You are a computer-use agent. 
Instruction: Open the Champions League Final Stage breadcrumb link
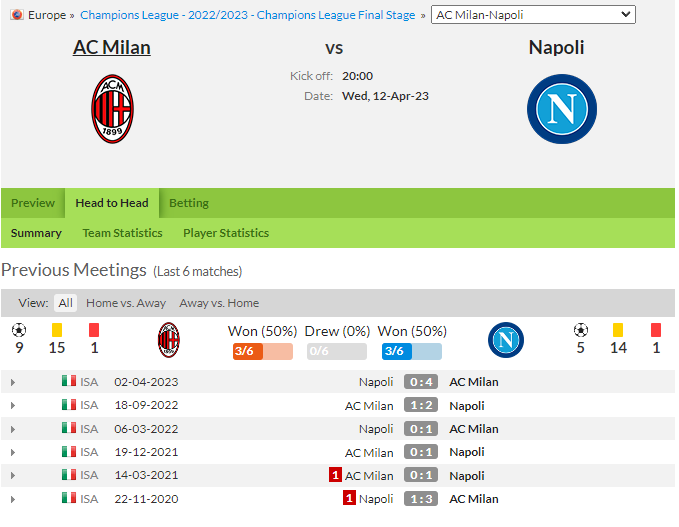248,15
